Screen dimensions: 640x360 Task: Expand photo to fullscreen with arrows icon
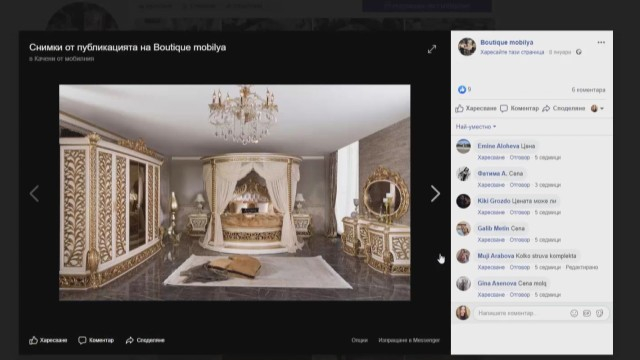click(432, 49)
